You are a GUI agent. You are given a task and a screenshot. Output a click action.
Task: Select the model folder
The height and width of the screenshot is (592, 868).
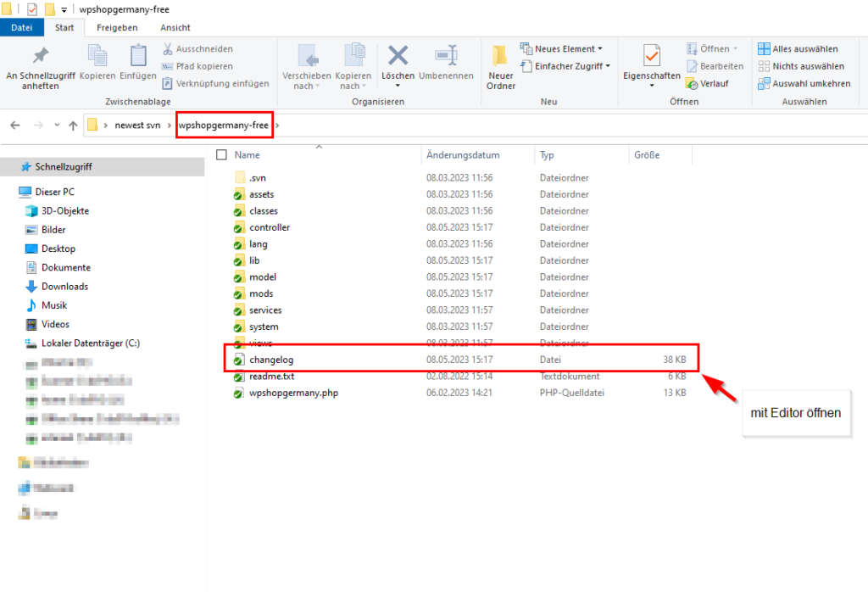click(263, 276)
